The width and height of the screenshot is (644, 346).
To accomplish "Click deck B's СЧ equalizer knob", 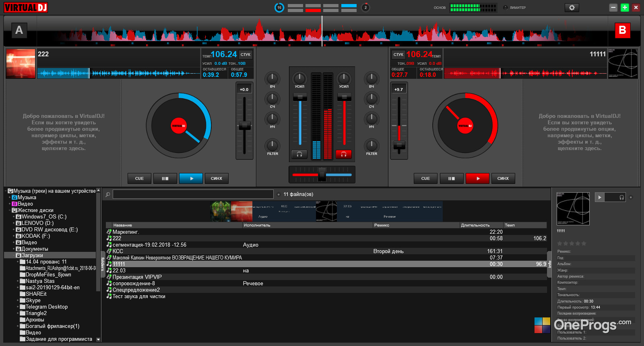I will tap(372, 98).
